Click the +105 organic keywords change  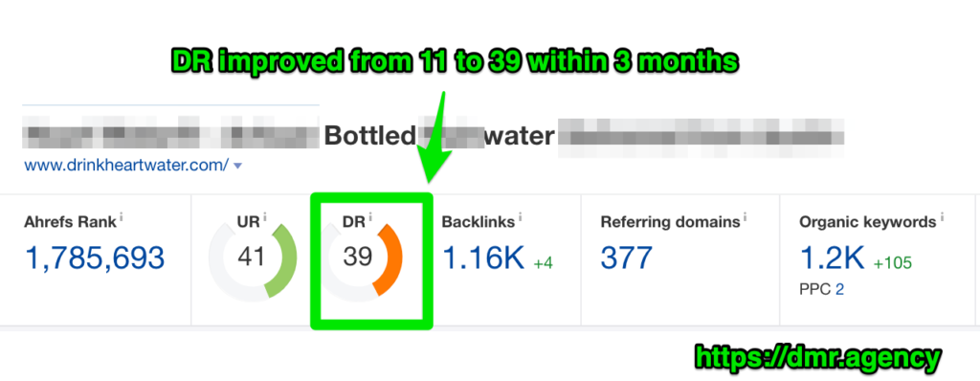tap(891, 262)
